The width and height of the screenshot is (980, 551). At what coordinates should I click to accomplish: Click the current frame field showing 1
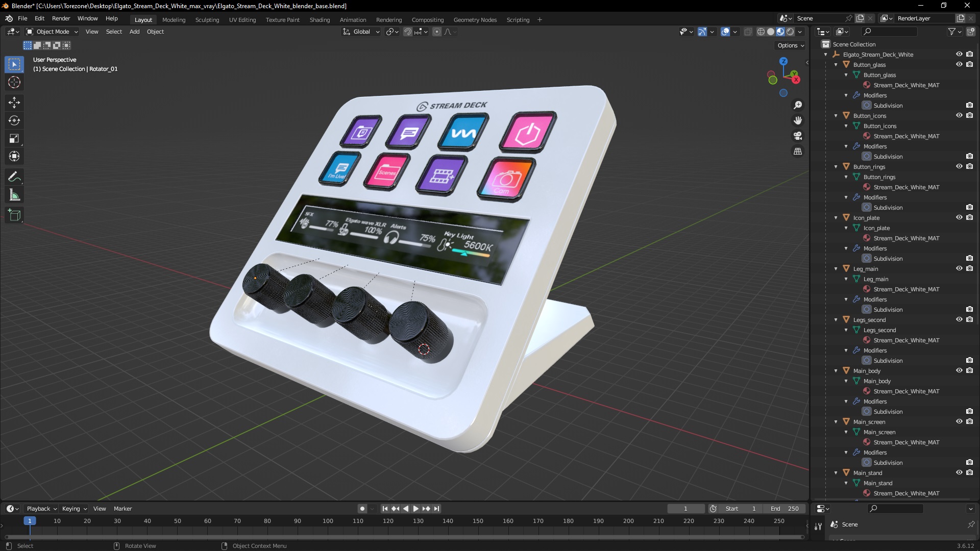tap(686, 509)
